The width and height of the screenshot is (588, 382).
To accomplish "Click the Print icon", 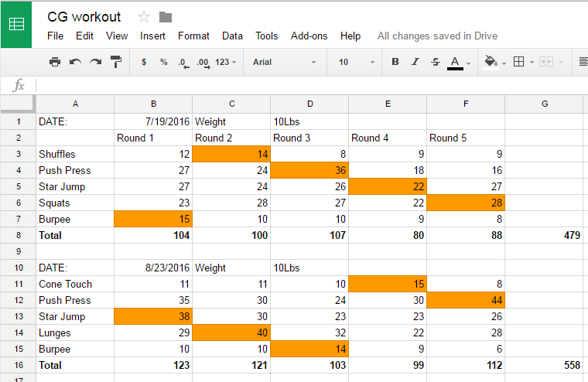I will [55, 62].
